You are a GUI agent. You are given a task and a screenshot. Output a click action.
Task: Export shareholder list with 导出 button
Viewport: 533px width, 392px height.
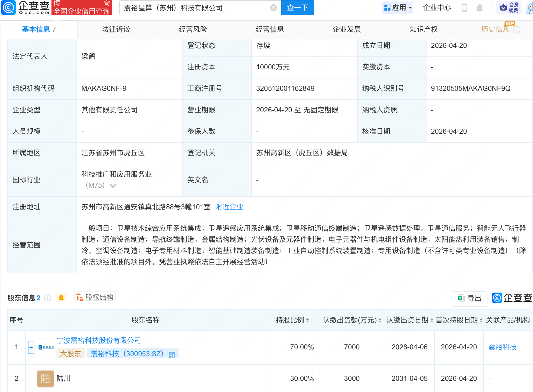470,298
